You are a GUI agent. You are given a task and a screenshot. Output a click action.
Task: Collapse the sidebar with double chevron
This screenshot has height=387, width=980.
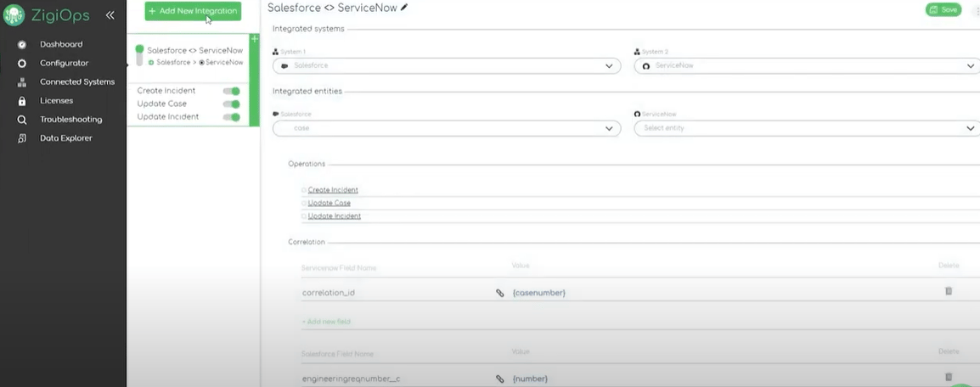[110, 15]
